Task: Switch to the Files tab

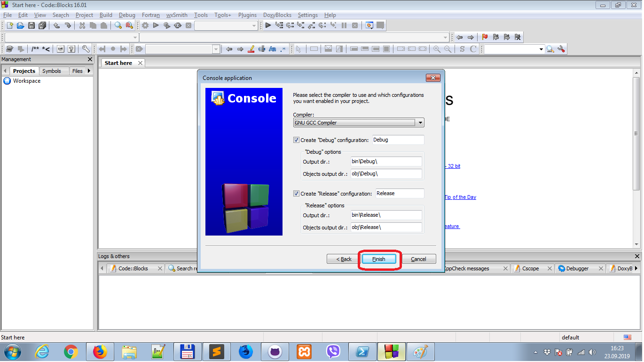Action: click(x=78, y=71)
